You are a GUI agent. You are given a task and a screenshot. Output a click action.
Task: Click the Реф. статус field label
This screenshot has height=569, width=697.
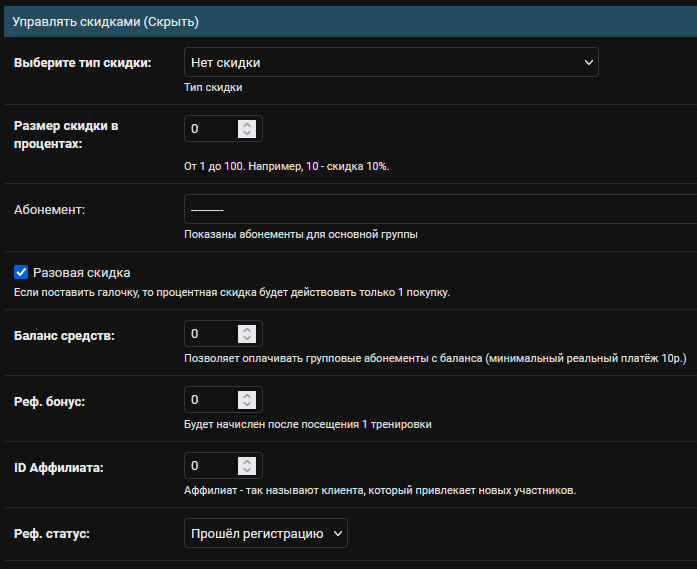tap(52, 535)
